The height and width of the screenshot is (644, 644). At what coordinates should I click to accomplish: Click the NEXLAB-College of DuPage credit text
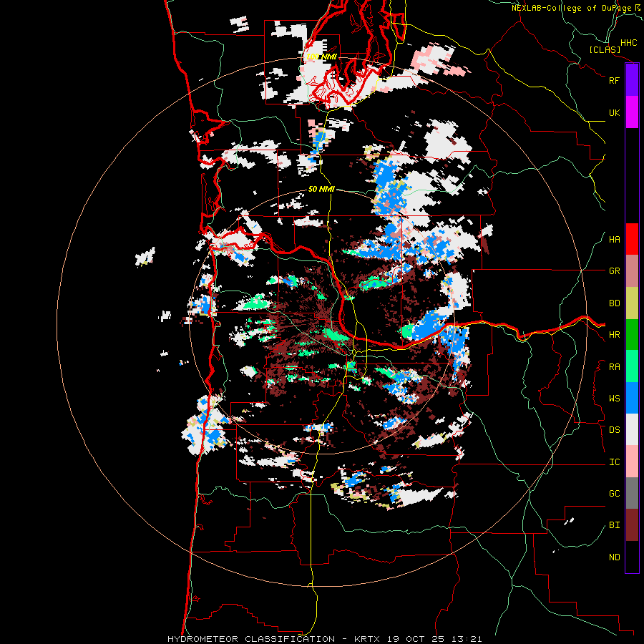click(571, 8)
